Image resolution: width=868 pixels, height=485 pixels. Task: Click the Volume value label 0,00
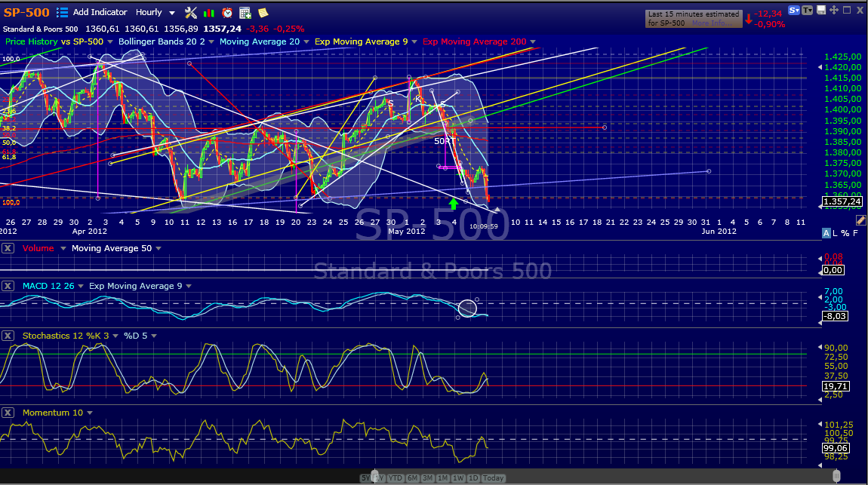point(833,270)
